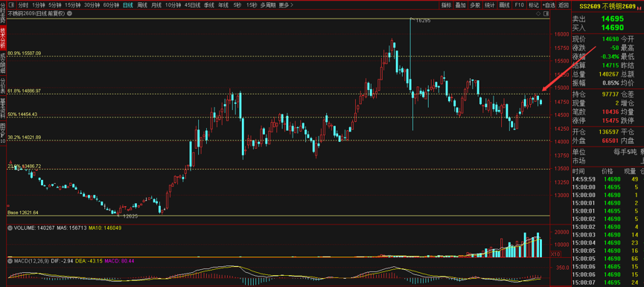Click the 多股 multi-stock button

click(x=475, y=5)
